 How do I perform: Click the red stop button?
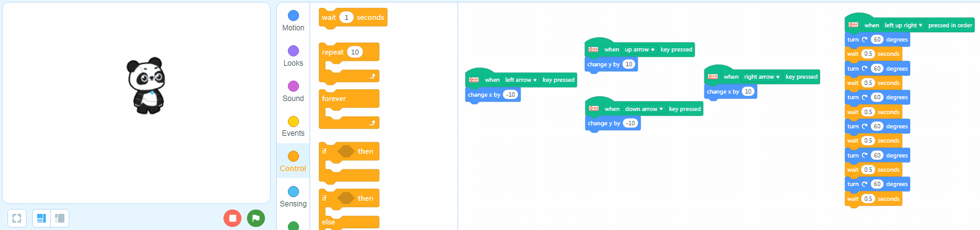(x=232, y=218)
